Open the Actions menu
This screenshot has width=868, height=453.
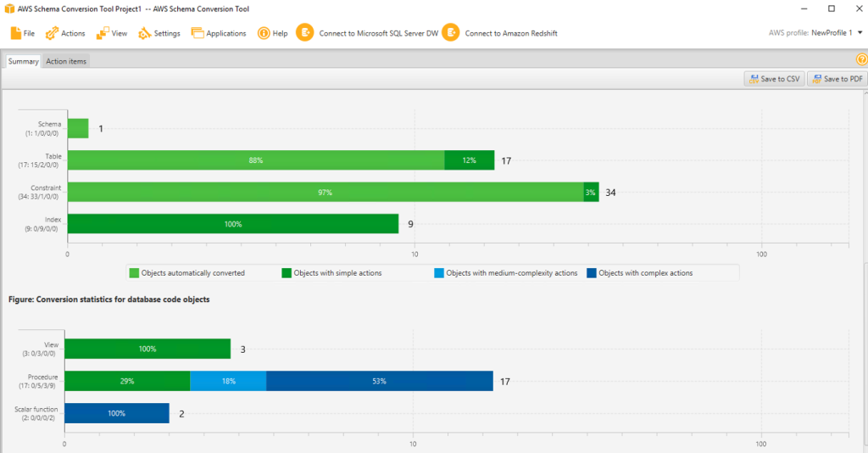pos(65,33)
